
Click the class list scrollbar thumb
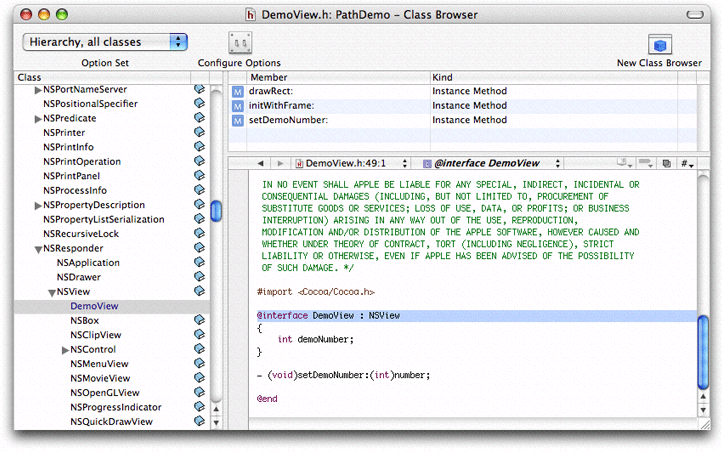point(216,212)
